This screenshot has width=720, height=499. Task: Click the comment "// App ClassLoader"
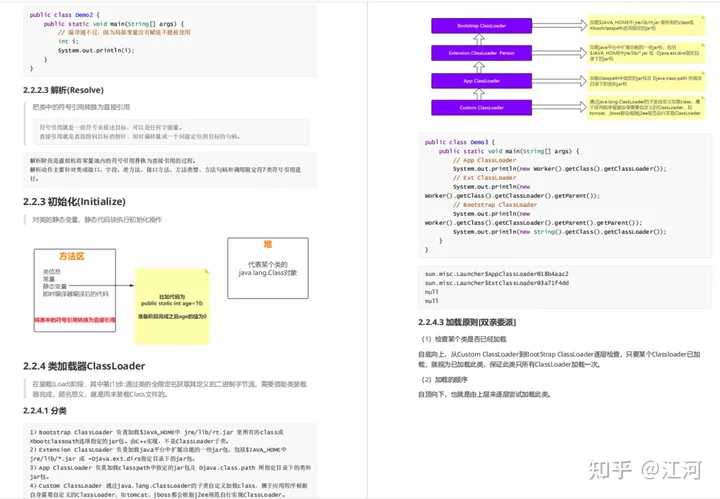click(x=484, y=160)
